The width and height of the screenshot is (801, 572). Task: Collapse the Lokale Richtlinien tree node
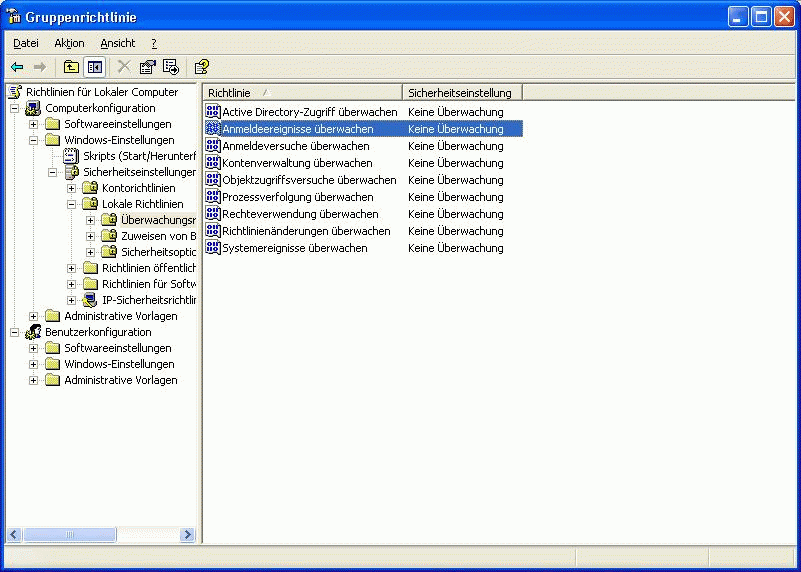pyautogui.click(x=72, y=204)
